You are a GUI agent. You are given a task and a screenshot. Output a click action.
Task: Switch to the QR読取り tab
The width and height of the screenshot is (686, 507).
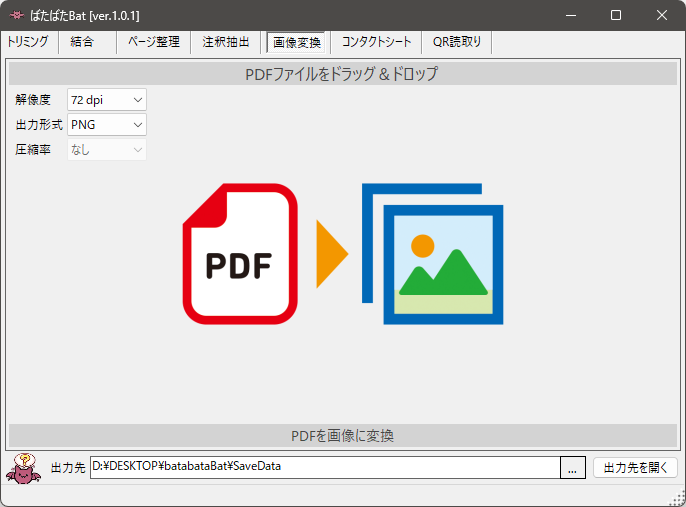click(457, 42)
